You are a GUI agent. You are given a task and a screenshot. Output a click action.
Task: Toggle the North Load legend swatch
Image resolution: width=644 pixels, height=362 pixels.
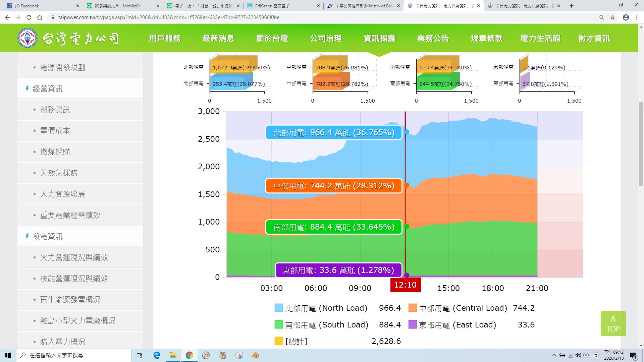coord(279,308)
